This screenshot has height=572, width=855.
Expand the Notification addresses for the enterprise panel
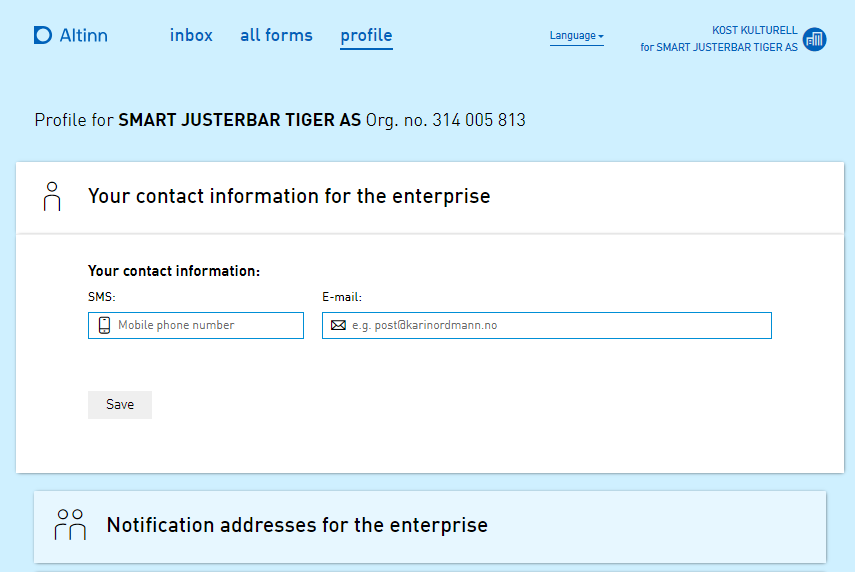(x=297, y=525)
